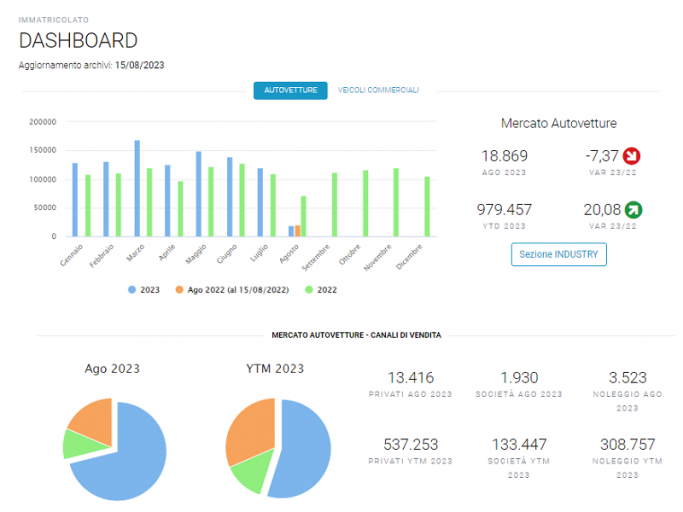Screen dimensions: 683x512
Task: Click the Dicembre 2022 green bar
Action: pos(427,207)
